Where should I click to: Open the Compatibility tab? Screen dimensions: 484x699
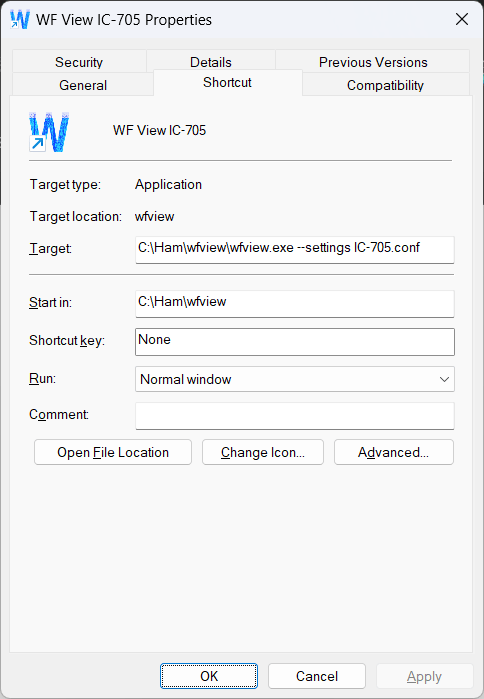385,85
